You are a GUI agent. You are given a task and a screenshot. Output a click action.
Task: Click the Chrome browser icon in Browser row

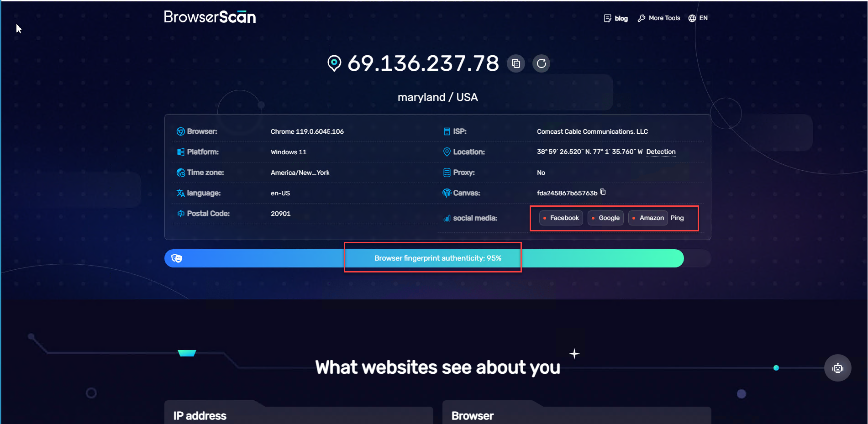pos(181,131)
